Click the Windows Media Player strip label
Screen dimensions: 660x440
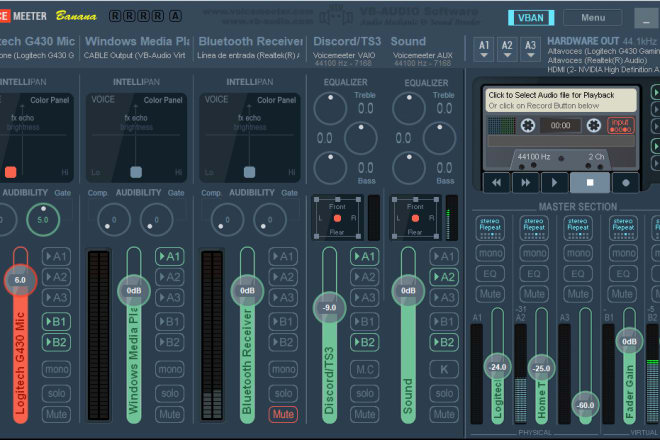[x=137, y=41]
